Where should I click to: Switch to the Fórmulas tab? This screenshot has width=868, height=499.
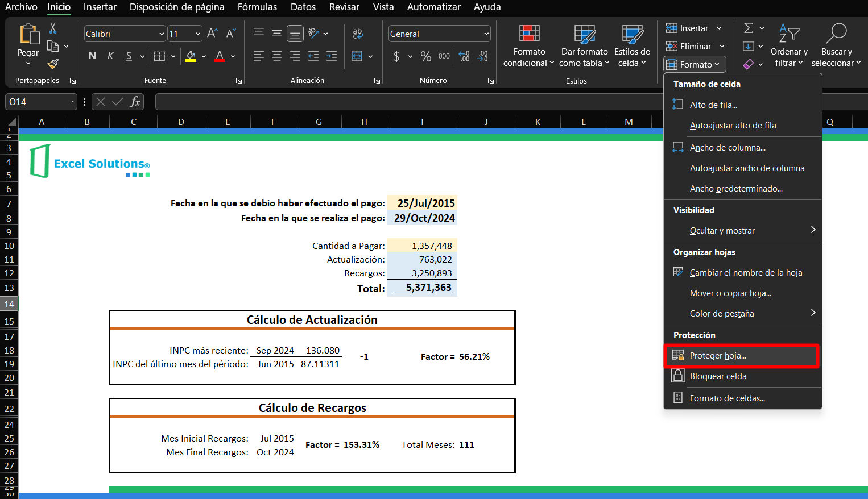[x=257, y=7]
